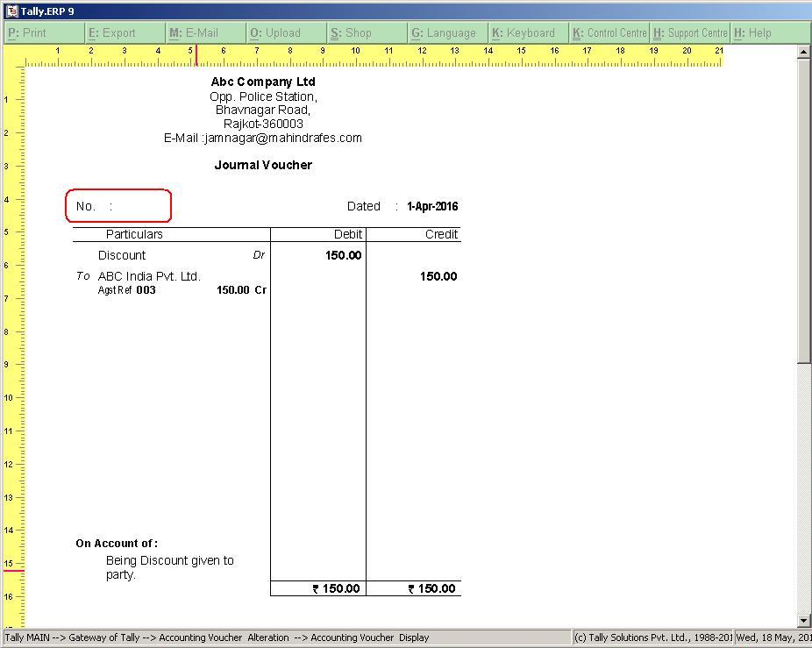Screen dimensions: 812x648
Task: Select the Discount ledger line
Action: coord(122,255)
